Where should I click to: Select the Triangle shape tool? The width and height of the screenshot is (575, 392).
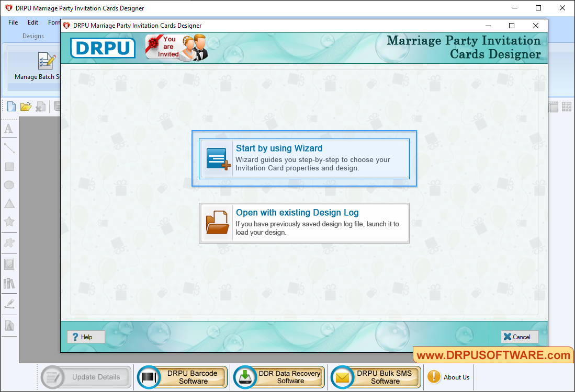[x=9, y=203]
